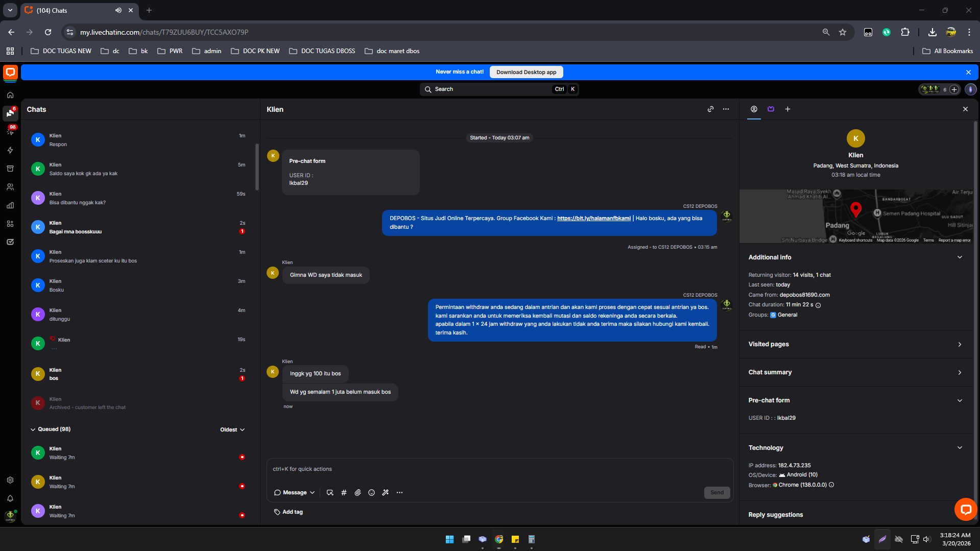The height and width of the screenshot is (551, 980).
Task: Open Keyboard shortcuts link on map
Action: (x=855, y=241)
